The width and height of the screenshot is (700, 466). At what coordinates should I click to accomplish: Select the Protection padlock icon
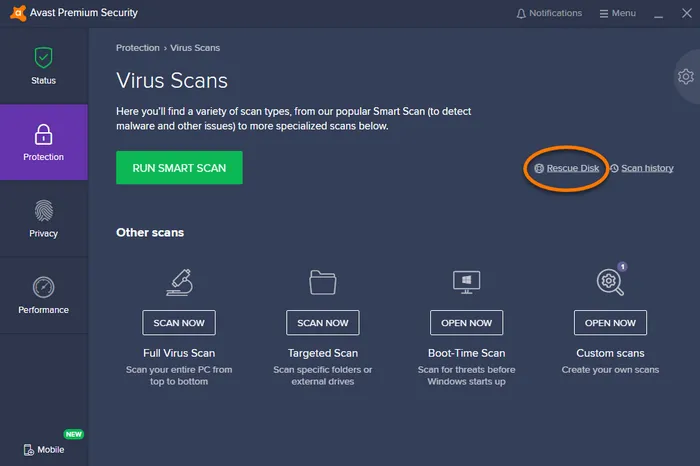(43, 134)
